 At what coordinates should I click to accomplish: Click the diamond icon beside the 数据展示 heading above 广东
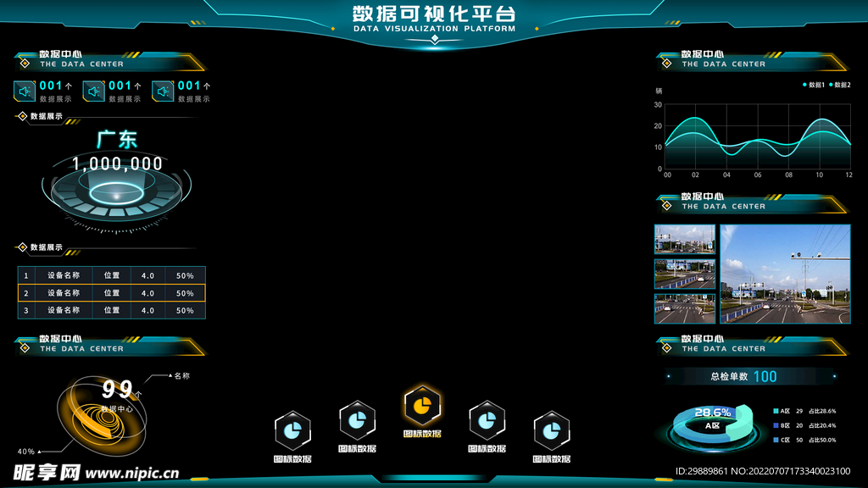pos(23,116)
